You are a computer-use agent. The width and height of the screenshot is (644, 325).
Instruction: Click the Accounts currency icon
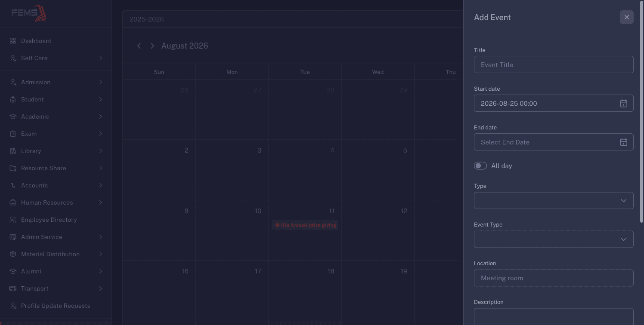coord(13,185)
